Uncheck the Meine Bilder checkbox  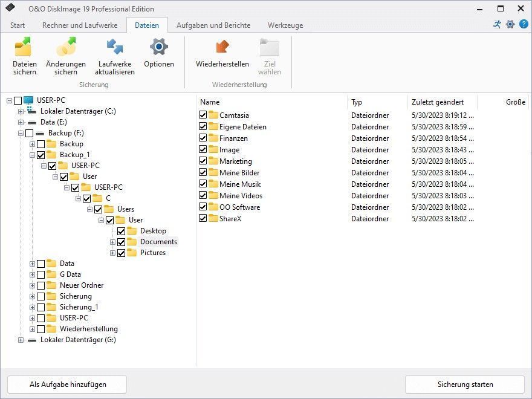pyautogui.click(x=203, y=172)
